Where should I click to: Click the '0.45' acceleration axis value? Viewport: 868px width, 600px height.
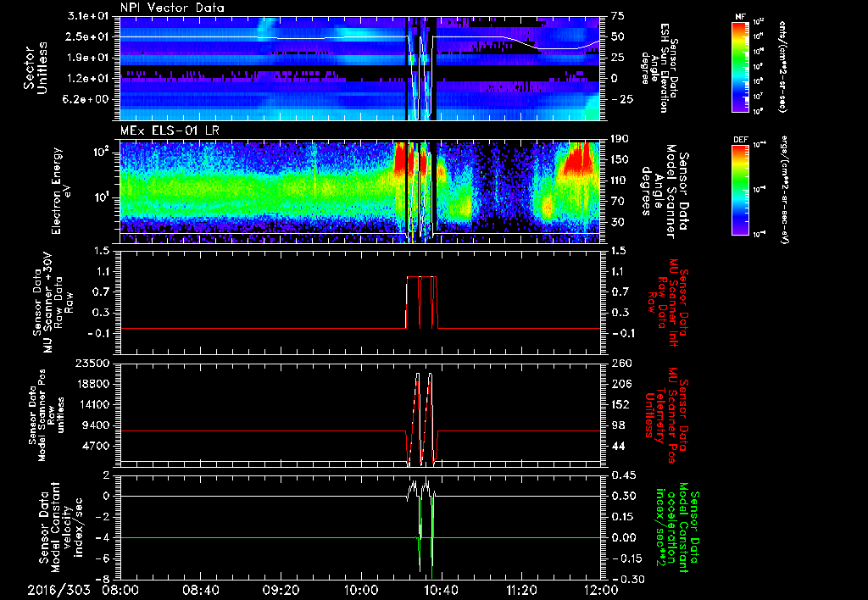(x=624, y=475)
